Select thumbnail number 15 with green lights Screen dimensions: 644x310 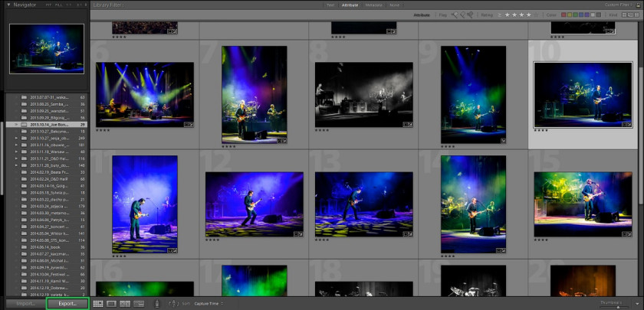point(583,204)
